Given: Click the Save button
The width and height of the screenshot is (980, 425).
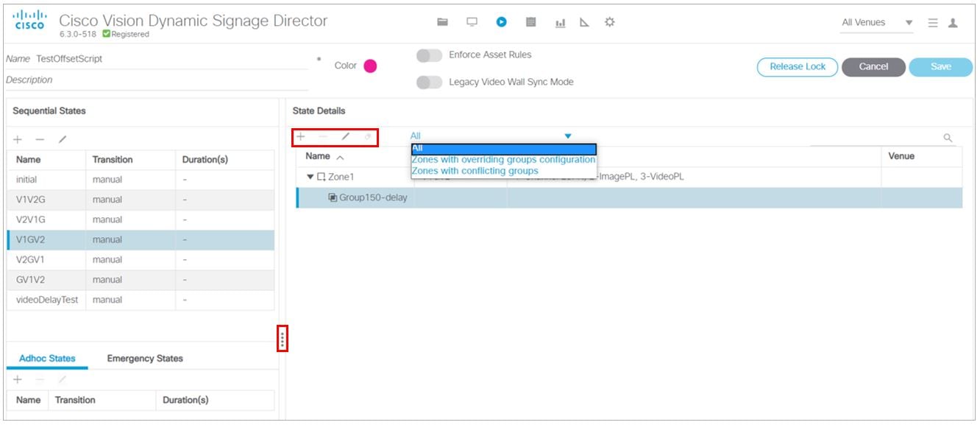Looking at the screenshot, I should click(x=941, y=66).
